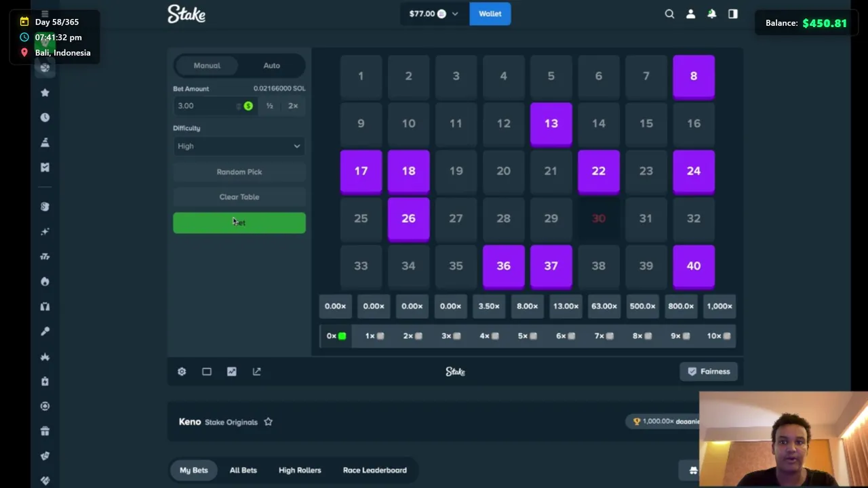Deselect Keno tile 8
868x488 pixels.
694,77
